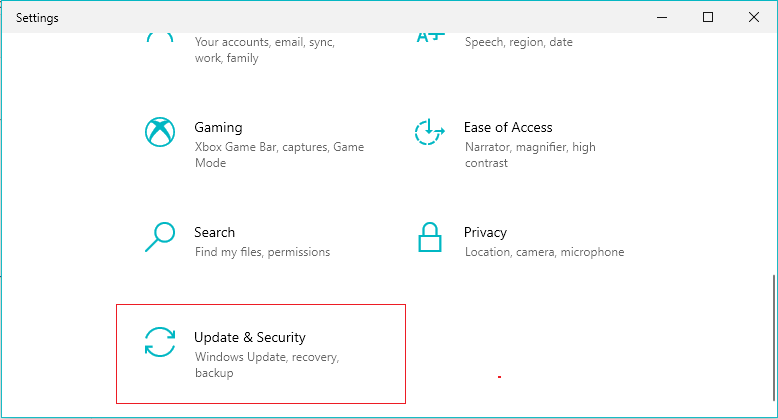Click "Your accounts, email, sync" description text
Screen dimensions: 778x419
pos(265,42)
